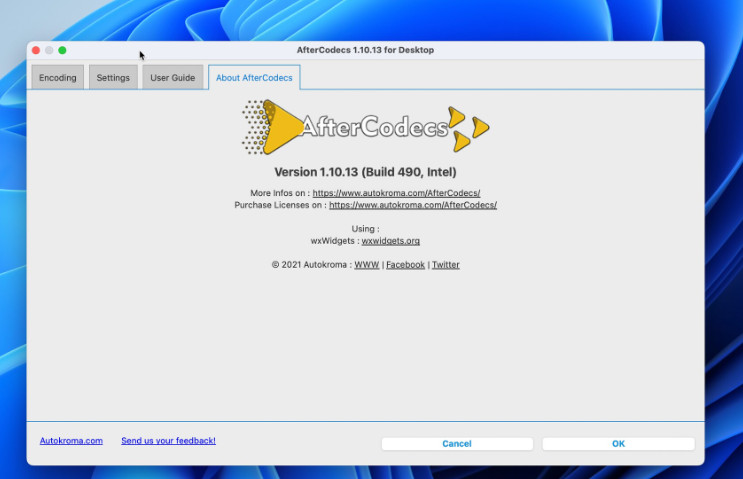Click the Autokroma.com footer link
Viewport: 743px width, 479px height.
[71, 441]
